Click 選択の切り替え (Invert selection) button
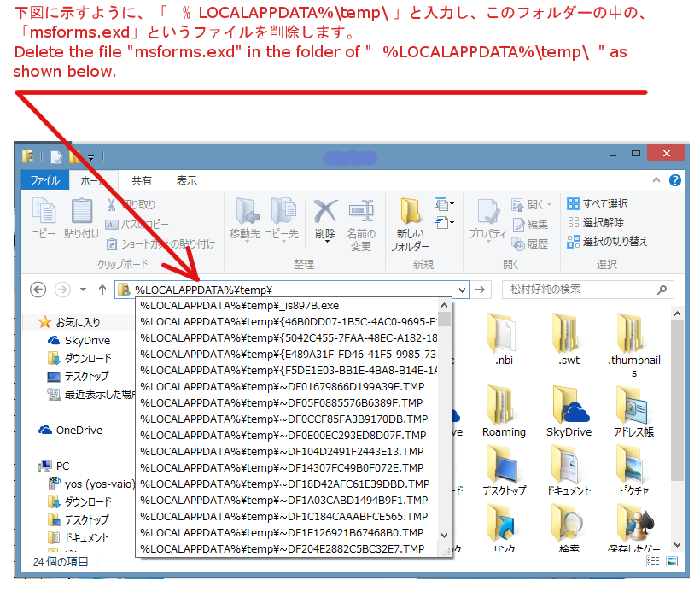 pos(607,242)
